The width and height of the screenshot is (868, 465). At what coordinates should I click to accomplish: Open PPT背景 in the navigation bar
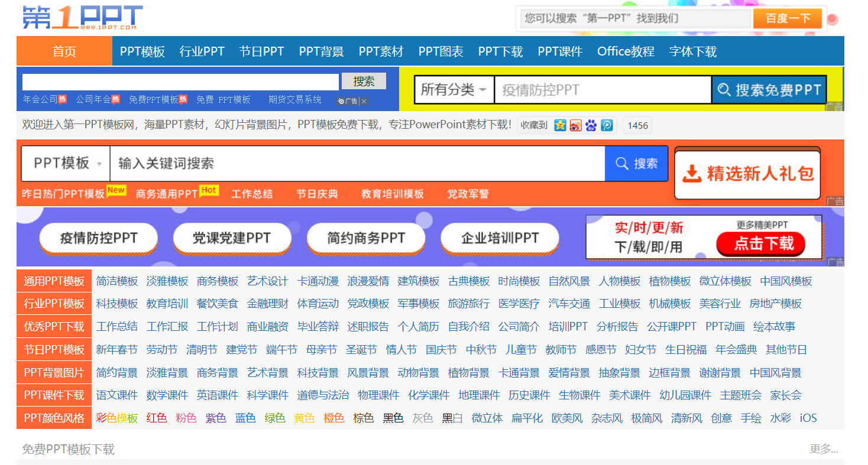(x=322, y=51)
